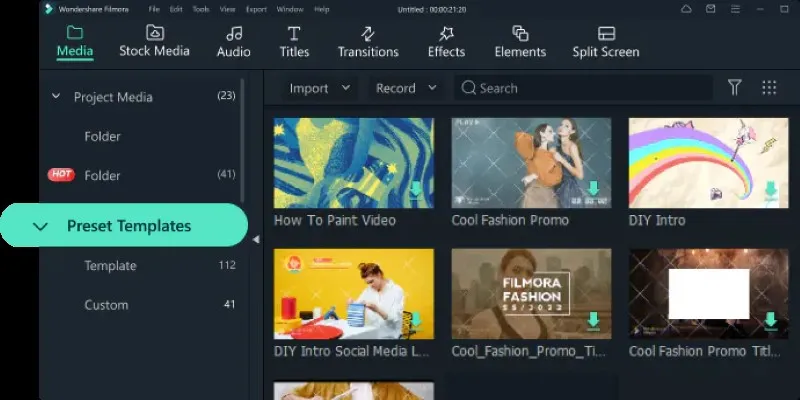Viewport: 800px width, 400px height.
Task: Open the File menu
Action: (154, 9)
